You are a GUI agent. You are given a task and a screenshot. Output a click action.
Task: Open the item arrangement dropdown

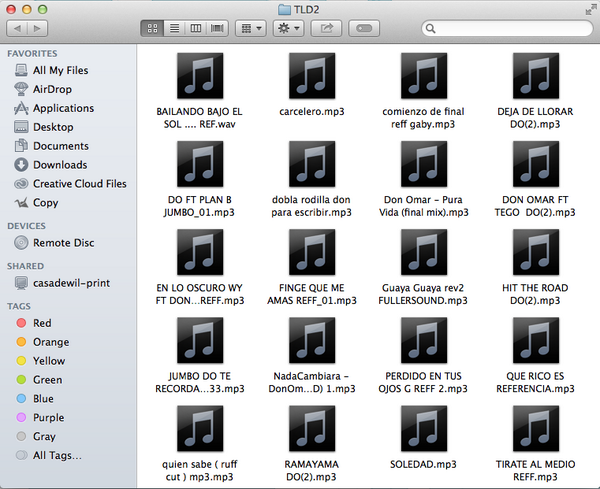pyautogui.click(x=251, y=29)
